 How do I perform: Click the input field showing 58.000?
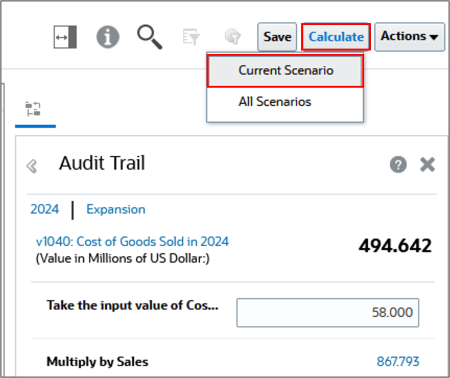[328, 313]
